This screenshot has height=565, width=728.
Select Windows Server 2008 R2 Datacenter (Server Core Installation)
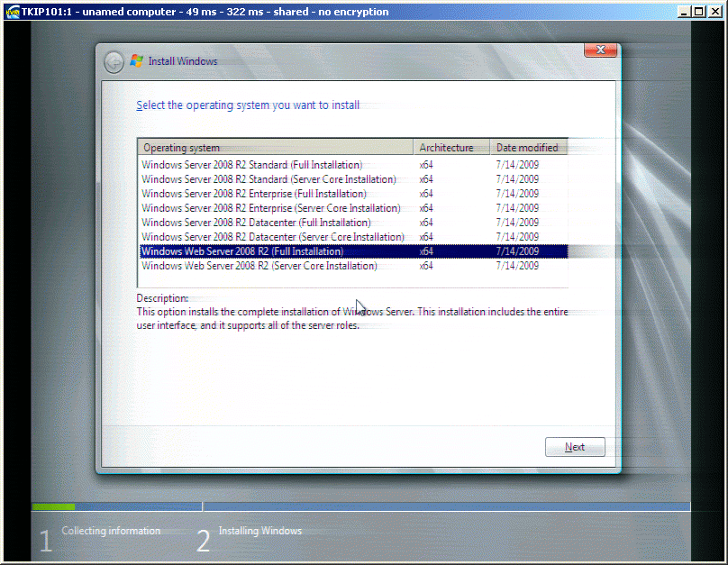(354, 237)
